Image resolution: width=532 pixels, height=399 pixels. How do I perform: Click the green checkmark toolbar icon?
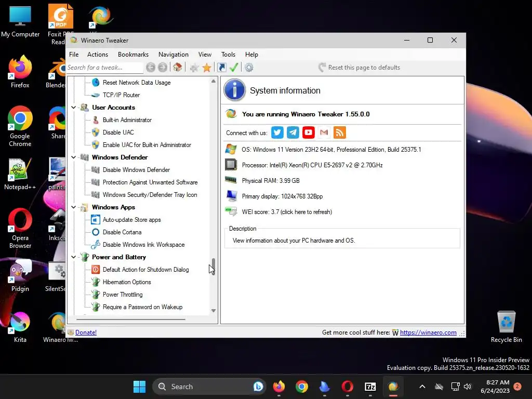point(234,67)
